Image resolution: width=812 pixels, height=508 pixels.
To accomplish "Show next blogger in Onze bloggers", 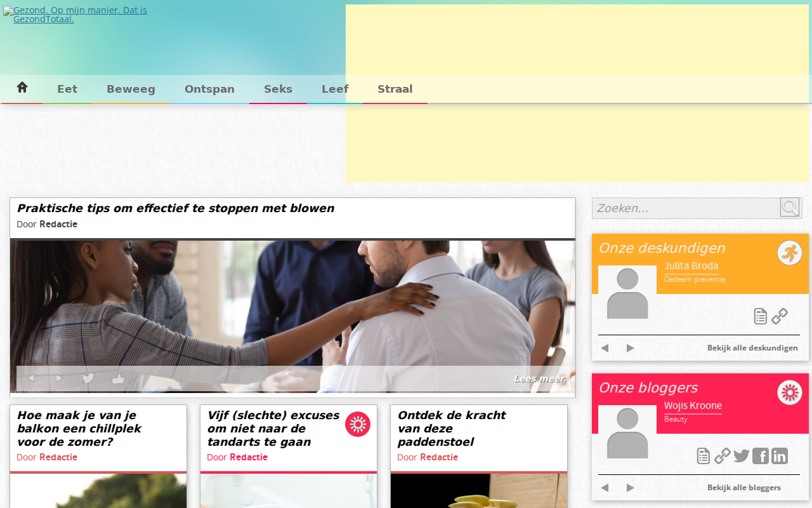I will pos(631,488).
